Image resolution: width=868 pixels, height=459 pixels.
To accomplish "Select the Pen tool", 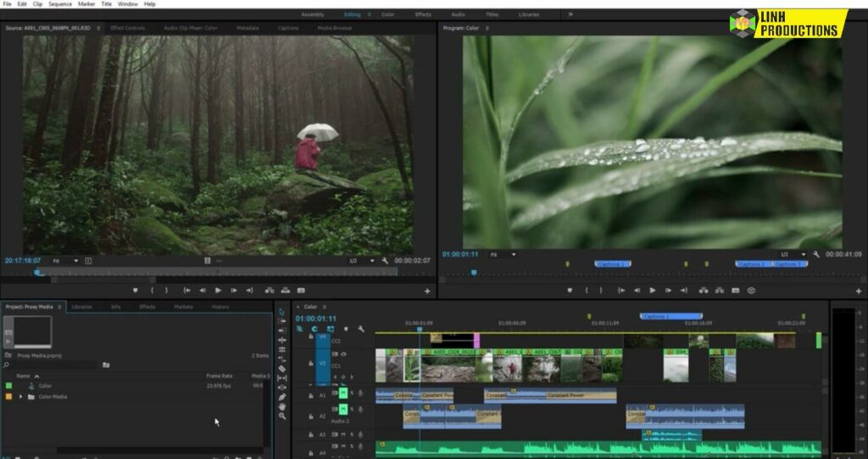I will (281, 397).
